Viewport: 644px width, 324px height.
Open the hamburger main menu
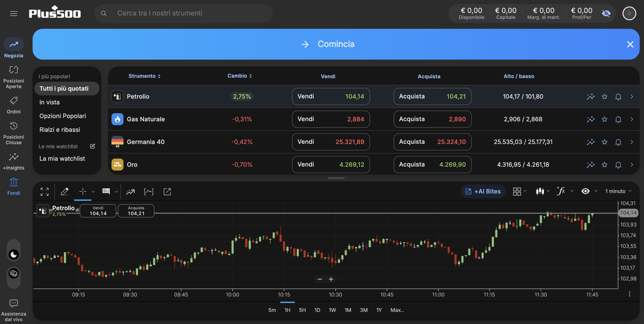click(14, 13)
